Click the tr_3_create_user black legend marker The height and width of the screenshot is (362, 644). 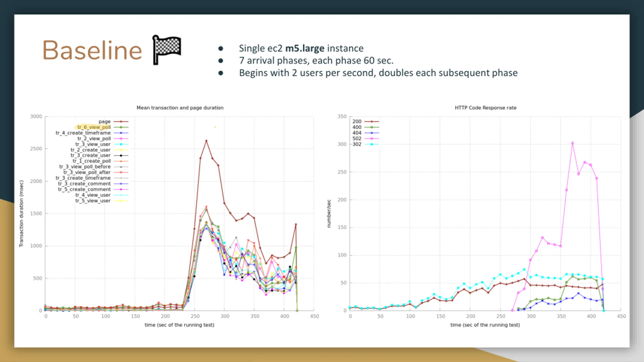[121, 156]
